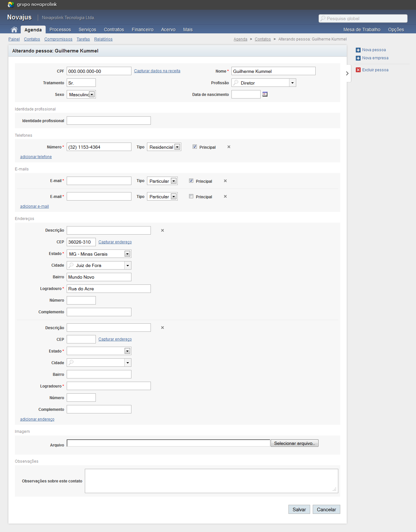Remove the first address with the X

(163, 230)
